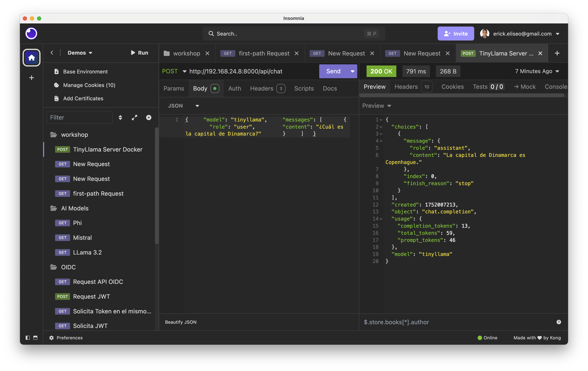The width and height of the screenshot is (588, 371).
Task: Click the sort order icon beside Filter
Action: point(120,118)
